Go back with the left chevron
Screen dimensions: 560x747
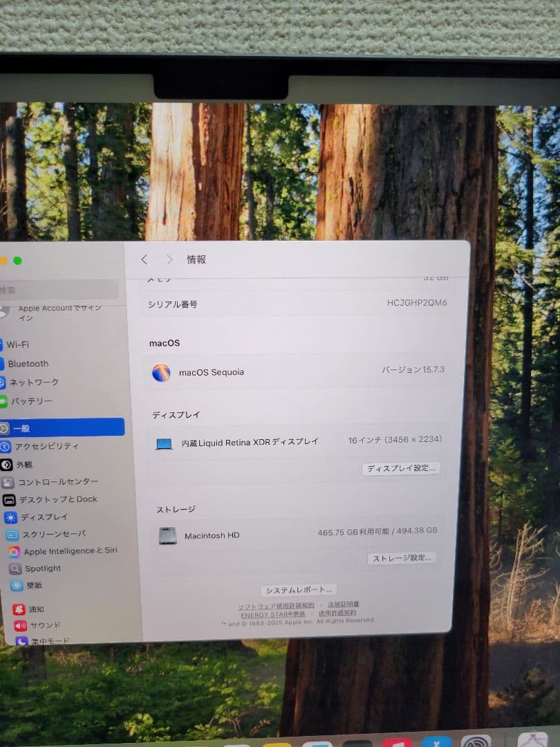coord(144,259)
